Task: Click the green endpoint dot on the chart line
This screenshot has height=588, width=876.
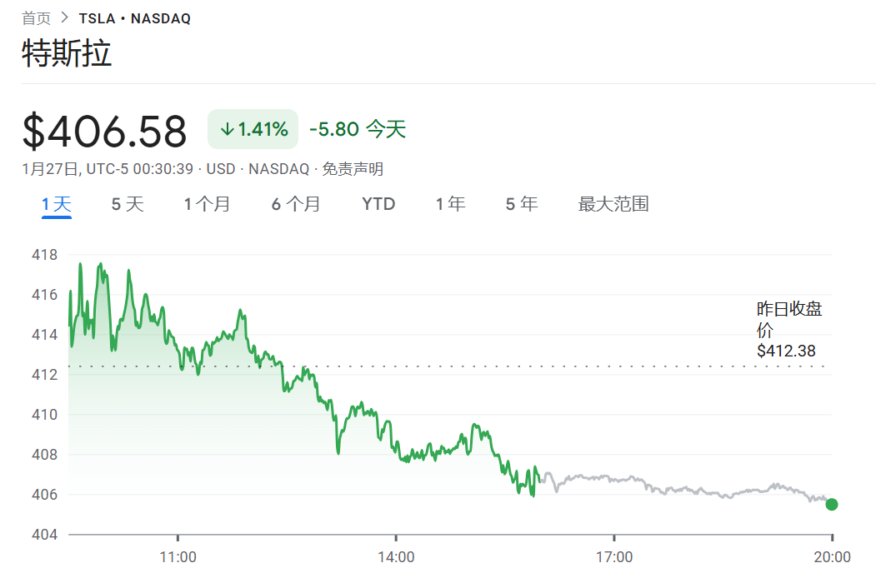Action: [x=831, y=504]
